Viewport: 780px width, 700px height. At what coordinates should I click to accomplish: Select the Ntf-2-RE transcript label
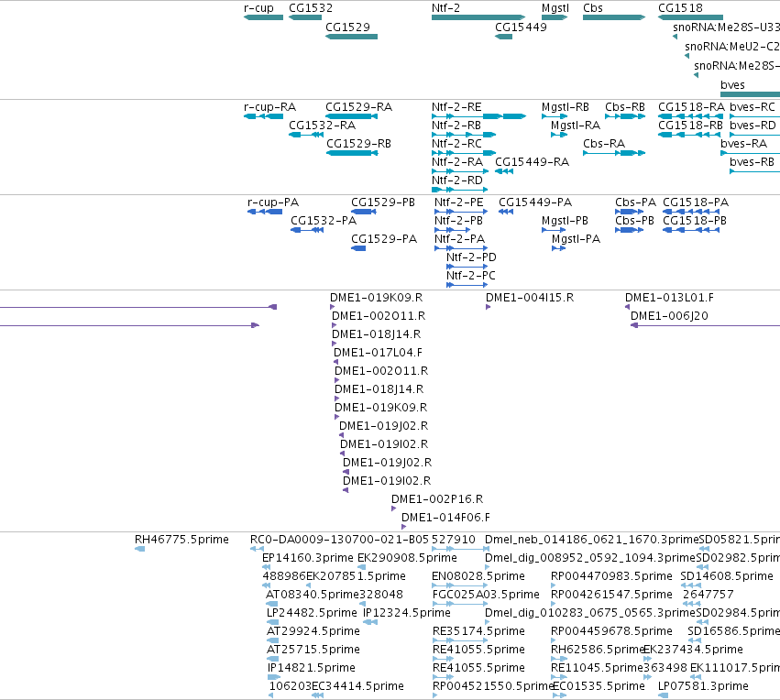pos(456,107)
